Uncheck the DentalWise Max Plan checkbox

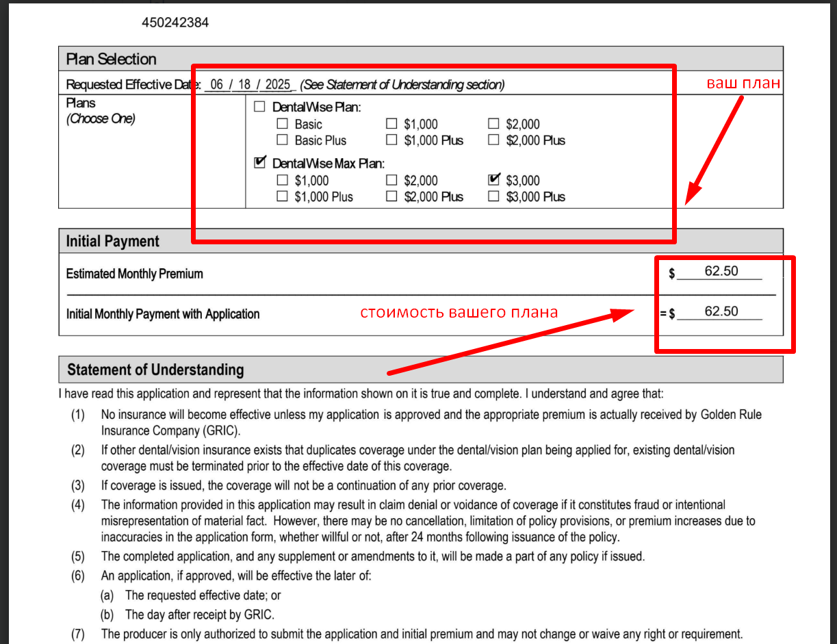pyautogui.click(x=259, y=163)
